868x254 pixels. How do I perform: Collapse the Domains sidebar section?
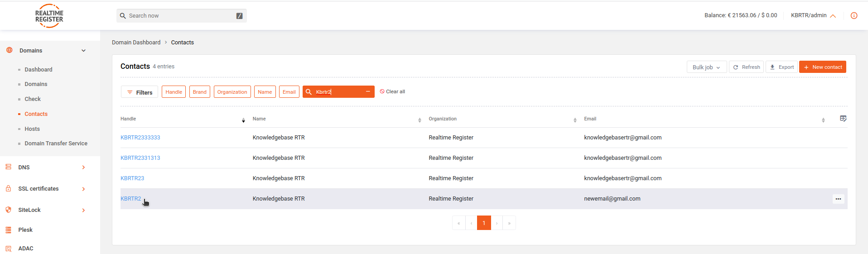click(x=83, y=51)
